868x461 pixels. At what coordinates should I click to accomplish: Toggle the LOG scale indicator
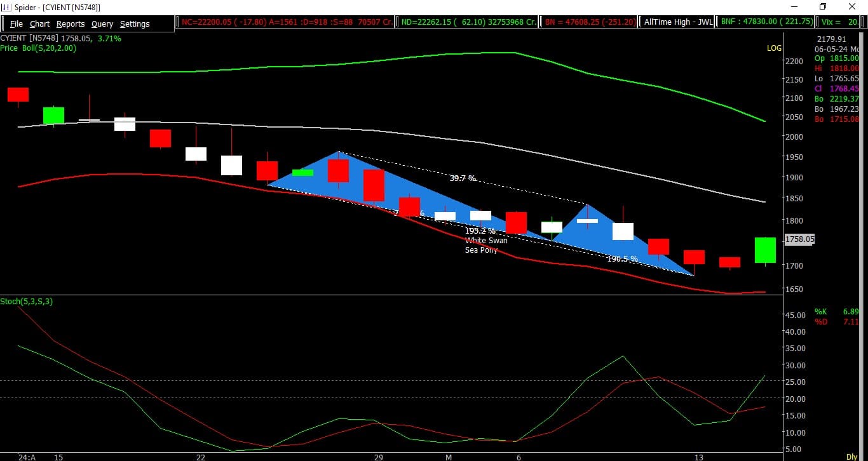[x=774, y=48]
